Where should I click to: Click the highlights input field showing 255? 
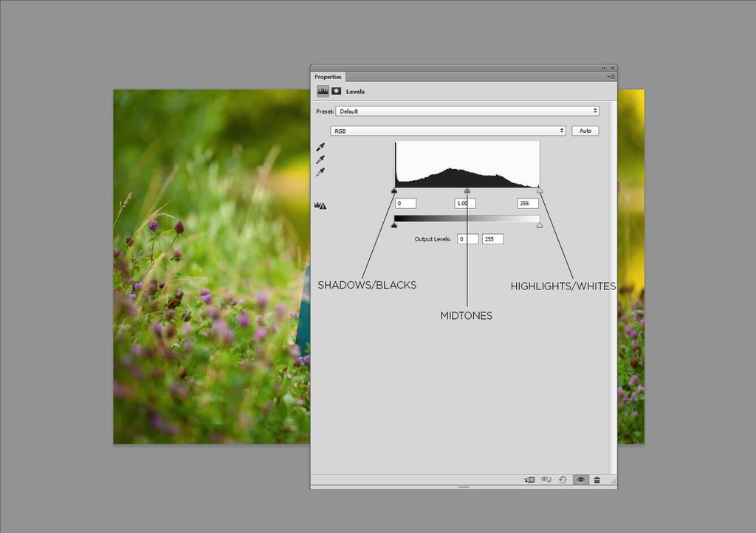point(528,203)
